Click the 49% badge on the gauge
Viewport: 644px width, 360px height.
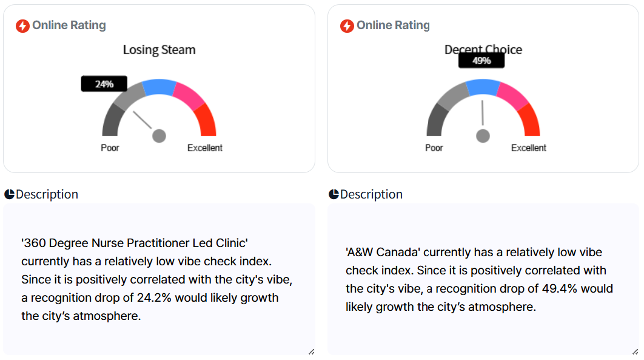[481, 61]
